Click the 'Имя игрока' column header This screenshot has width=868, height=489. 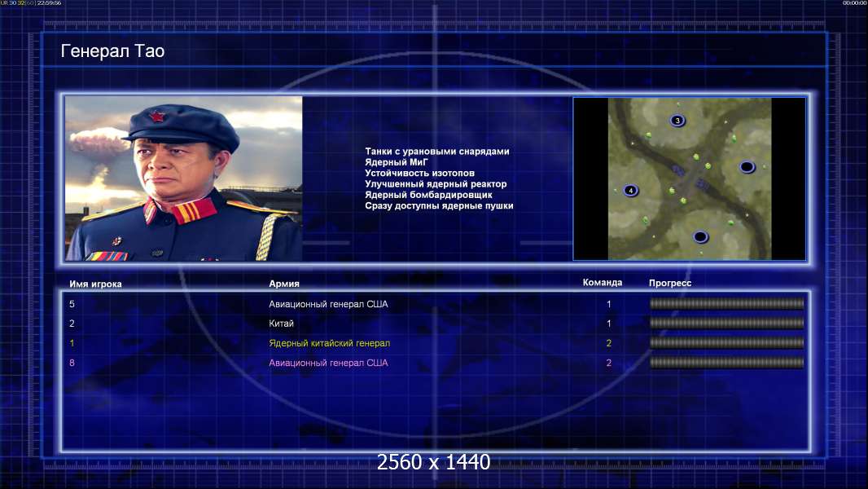(x=95, y=284)
